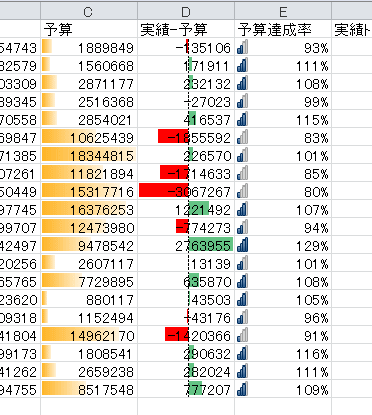Click the difference cell -135106

click(x=186, y=47)
